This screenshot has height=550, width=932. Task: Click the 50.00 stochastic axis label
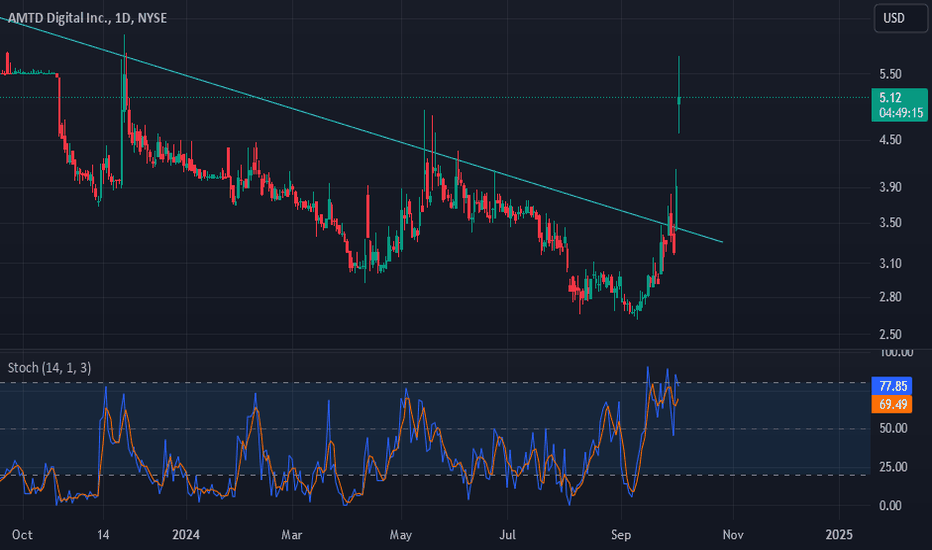click(x=893, y=428)
